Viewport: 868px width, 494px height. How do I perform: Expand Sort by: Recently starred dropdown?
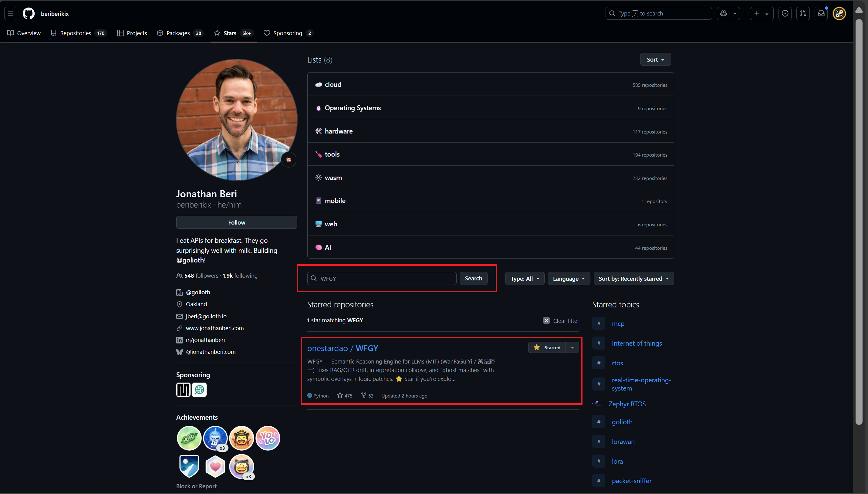pos(633,279)
